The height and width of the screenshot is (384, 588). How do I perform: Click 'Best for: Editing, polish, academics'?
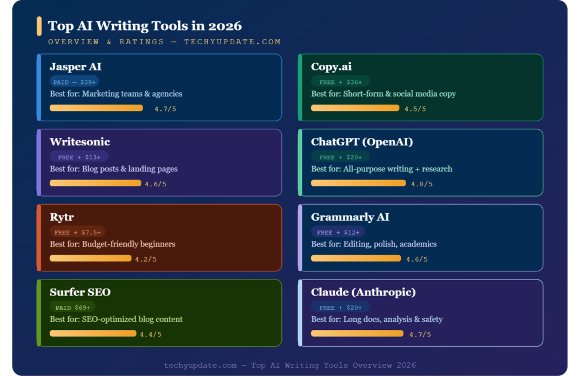coord(373,244)
